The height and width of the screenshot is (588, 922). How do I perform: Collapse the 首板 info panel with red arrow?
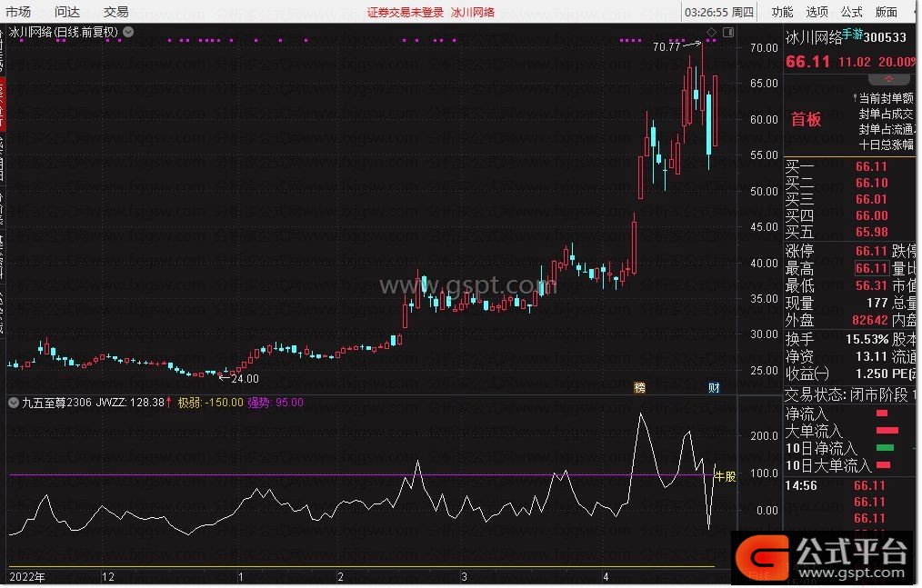pos(888,79)
